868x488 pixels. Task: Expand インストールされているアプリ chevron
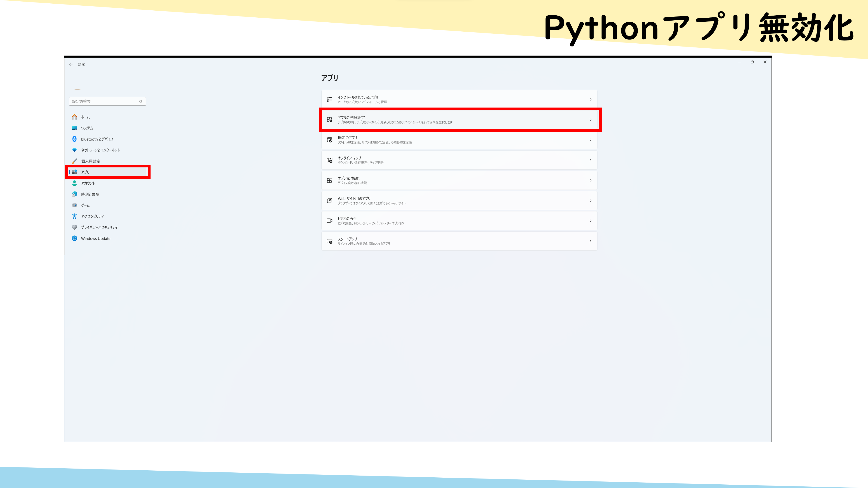pyautogui.click(x=590, y=99)
